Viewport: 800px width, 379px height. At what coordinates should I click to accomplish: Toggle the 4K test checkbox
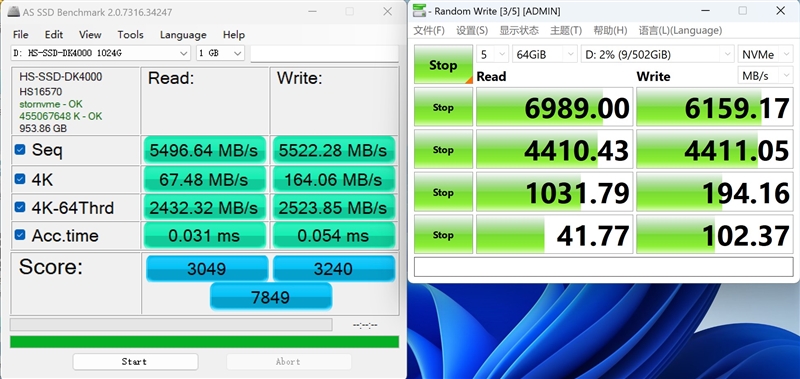coord(20,179)
